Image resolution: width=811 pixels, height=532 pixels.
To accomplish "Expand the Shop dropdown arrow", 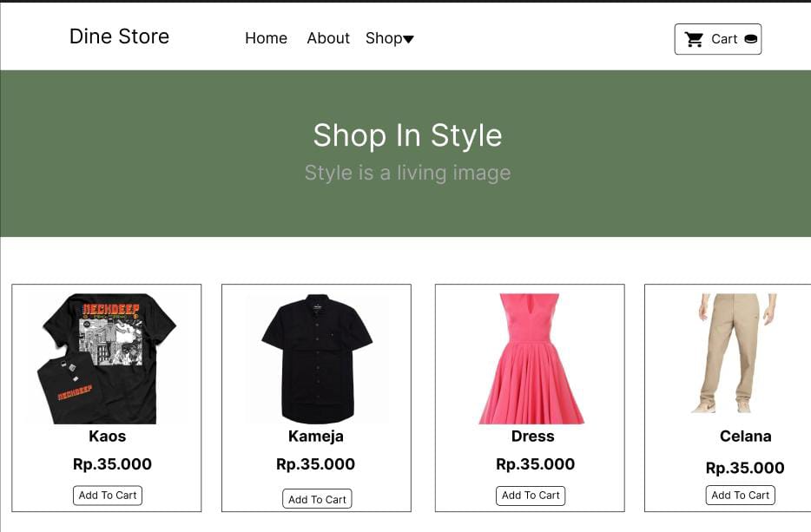I will tap(408, 39).
